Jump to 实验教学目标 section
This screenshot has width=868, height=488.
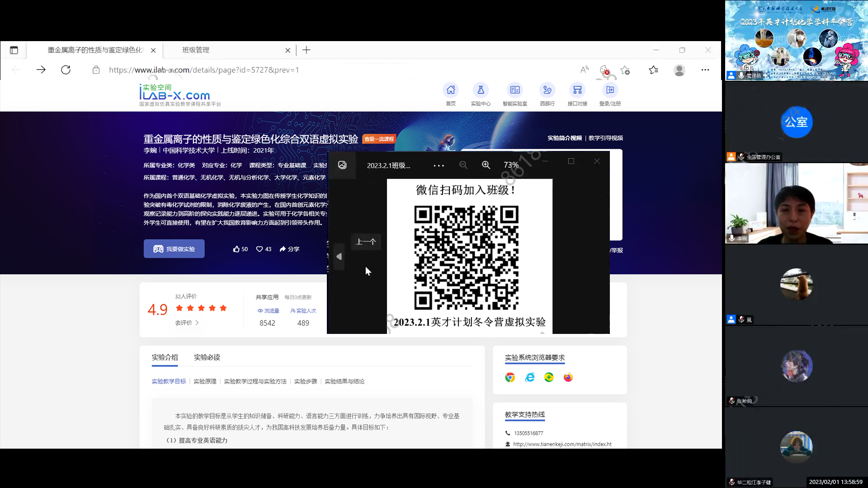[169, 381]
